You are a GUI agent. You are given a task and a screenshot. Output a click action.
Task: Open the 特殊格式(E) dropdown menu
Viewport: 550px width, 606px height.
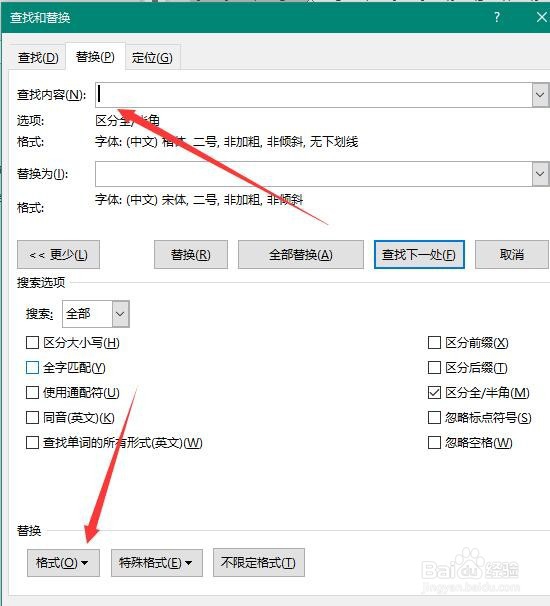coord(157,562)
